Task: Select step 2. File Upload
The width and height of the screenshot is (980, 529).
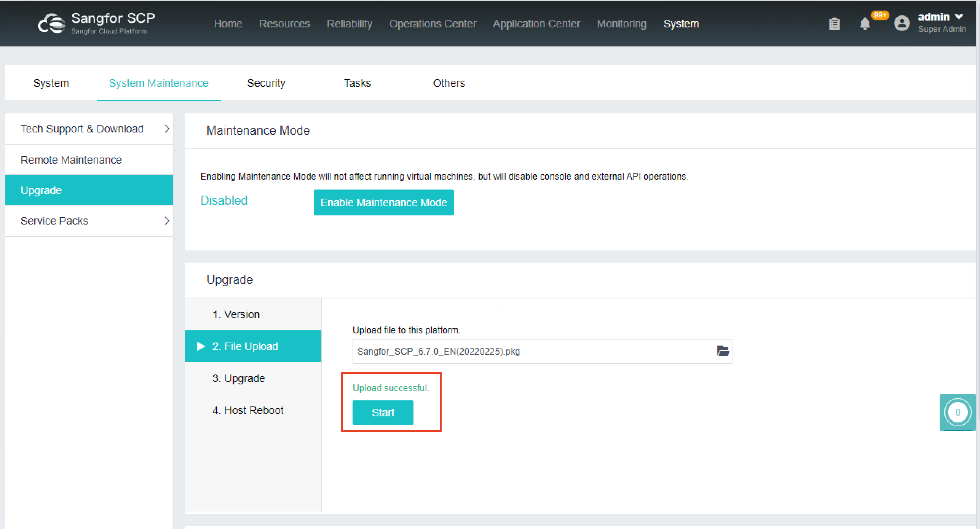Action: [253, 346]
